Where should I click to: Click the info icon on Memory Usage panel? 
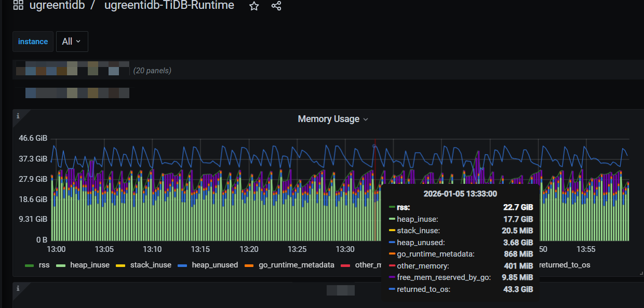18,115
